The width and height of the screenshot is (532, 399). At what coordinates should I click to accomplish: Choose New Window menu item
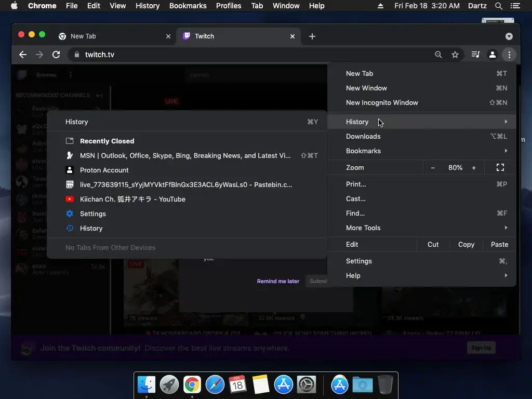click(422, 88)
